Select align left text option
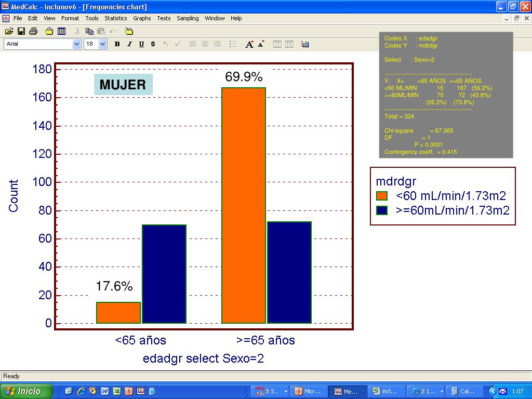532x399 pixels. (x=193, y=44)
